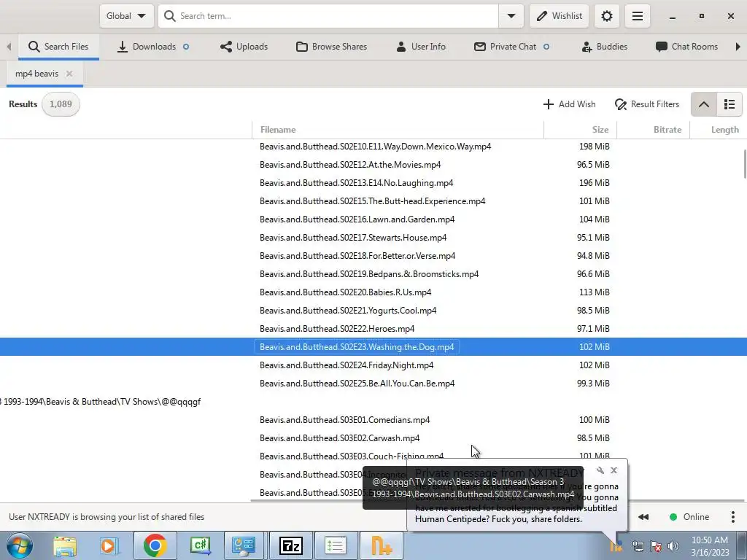This screenshot has height=560, width=747.
Task: Click highlighted S02E23.Washing.the.Dog.mp4 row
Action: 373,347
